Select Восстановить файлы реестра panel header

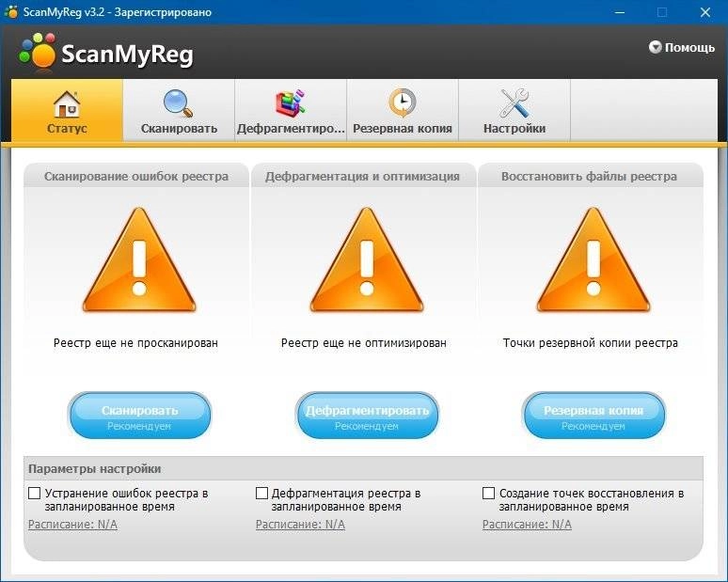click(590, 177)
